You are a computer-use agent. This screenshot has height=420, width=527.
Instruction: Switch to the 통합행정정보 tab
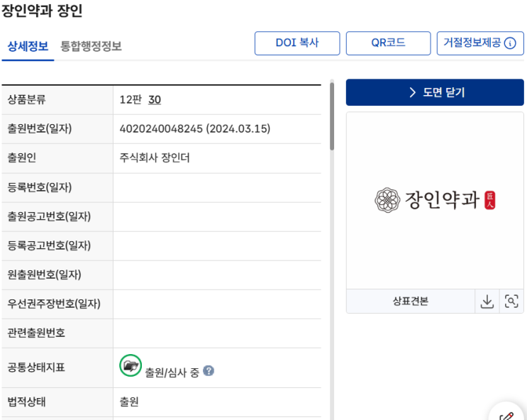(91, 47)
